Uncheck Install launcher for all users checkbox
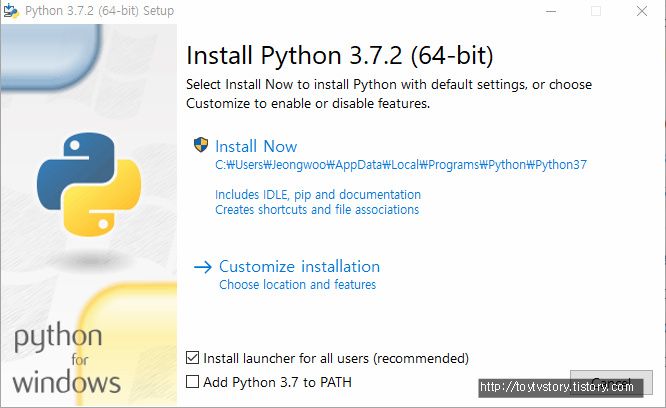 192,358
